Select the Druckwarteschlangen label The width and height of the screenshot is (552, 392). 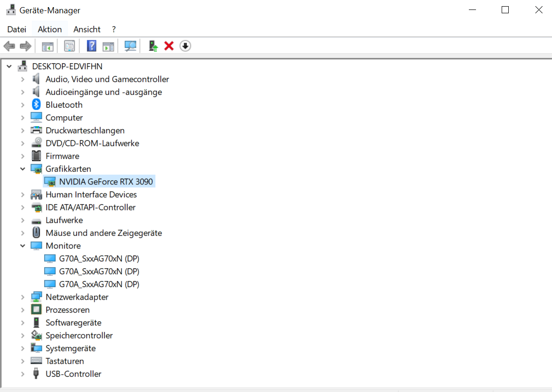click(85, 131)
